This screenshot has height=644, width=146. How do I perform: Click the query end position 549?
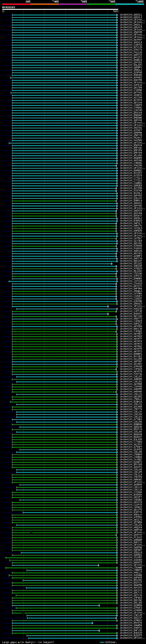click(115, 11)
